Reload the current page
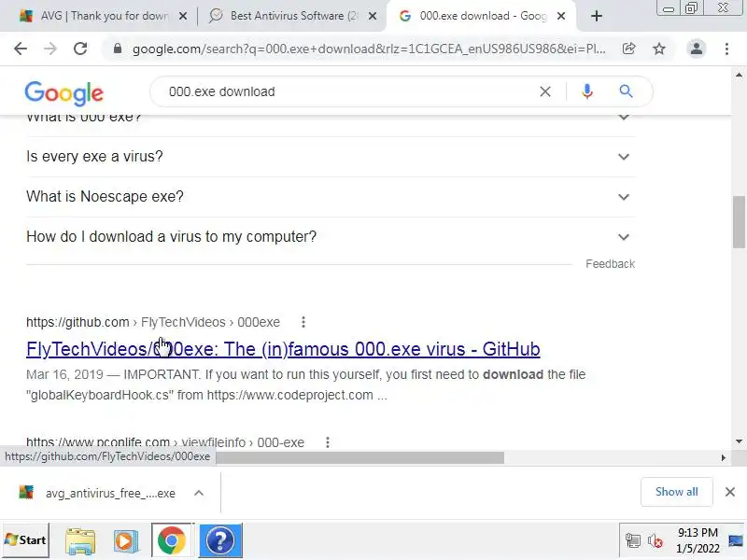This screenshot has width=747, height=560. pos(80,49)
